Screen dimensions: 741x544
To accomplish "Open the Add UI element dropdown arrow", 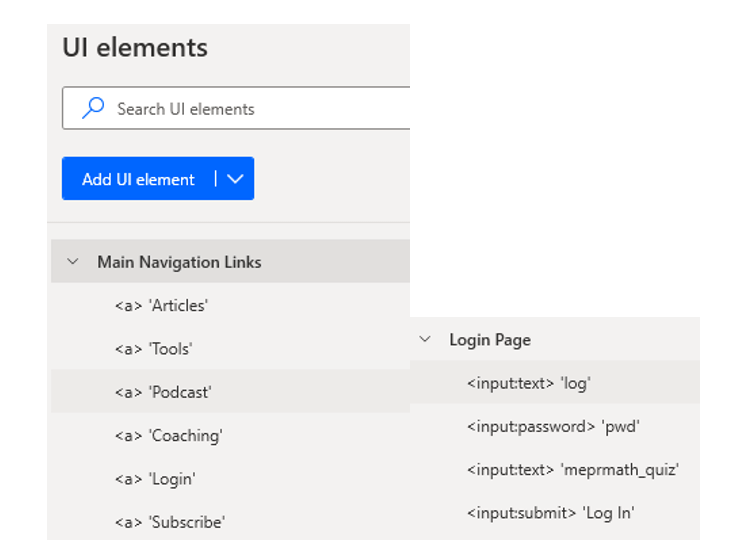I will click(x=236, y=179).
